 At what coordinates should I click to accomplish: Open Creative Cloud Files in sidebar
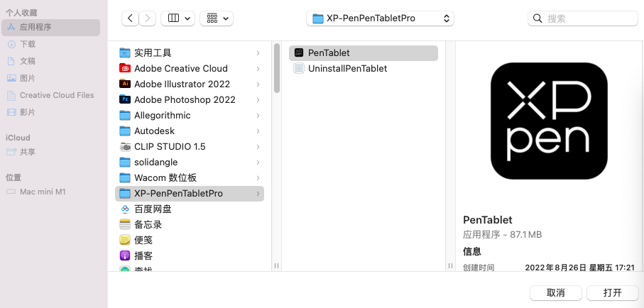pos(50,95)
